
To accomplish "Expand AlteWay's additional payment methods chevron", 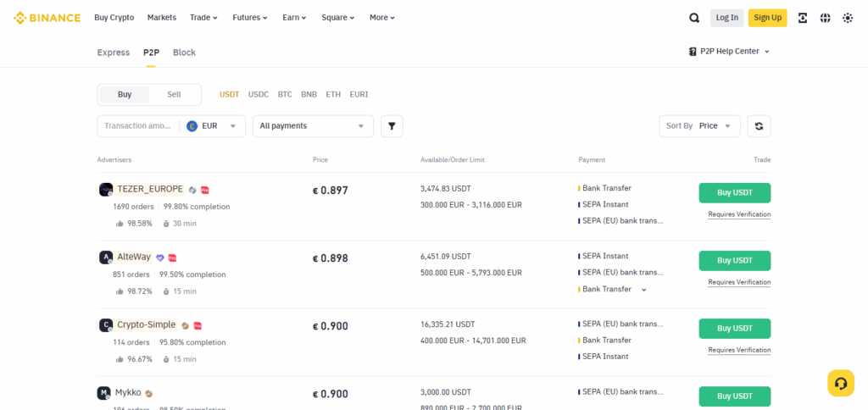I will pos(644,290).
